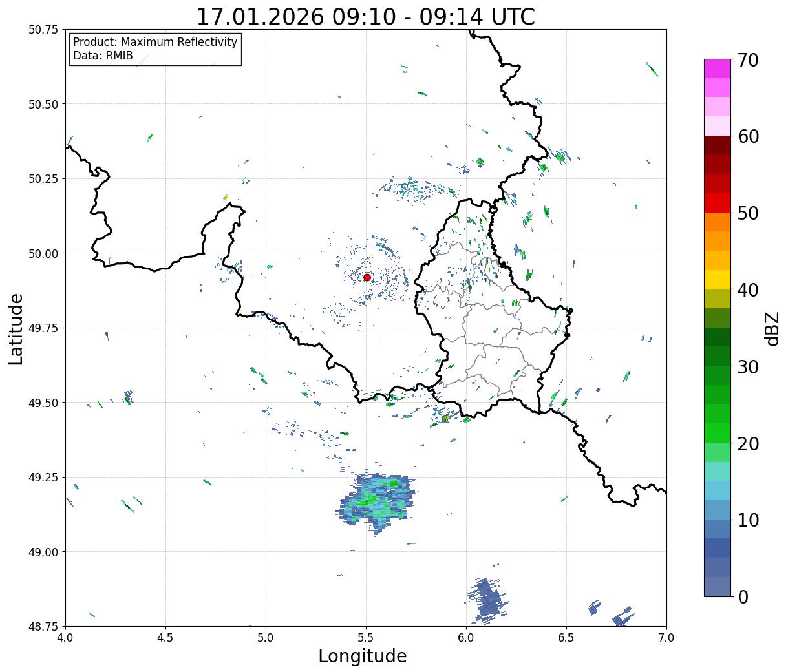Click the 'Product: Maximum Reflectivity' label
Image resolution: width=788 pixels, height=672 pixels.
tap(155, 42)
